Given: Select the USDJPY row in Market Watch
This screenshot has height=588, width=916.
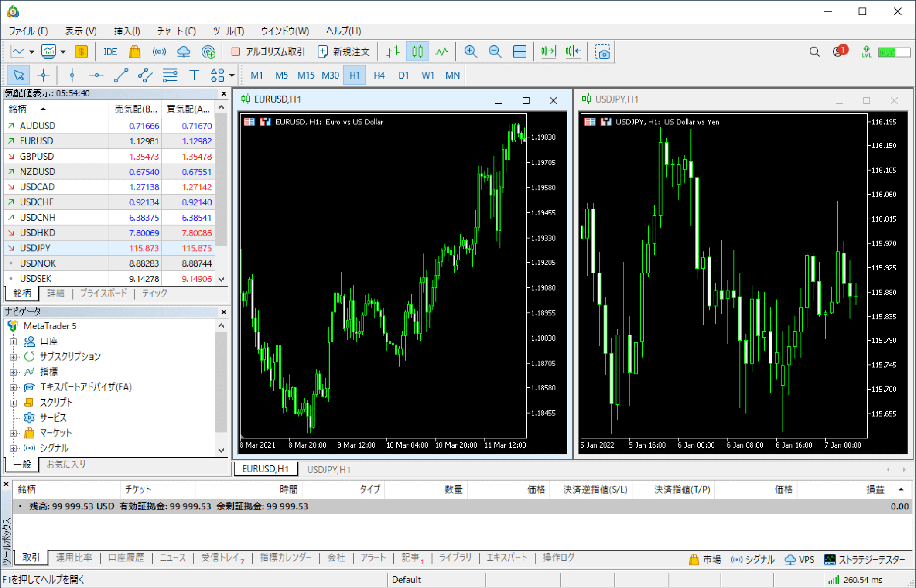Looking at the screenshot, I should [x=109, y=248].
